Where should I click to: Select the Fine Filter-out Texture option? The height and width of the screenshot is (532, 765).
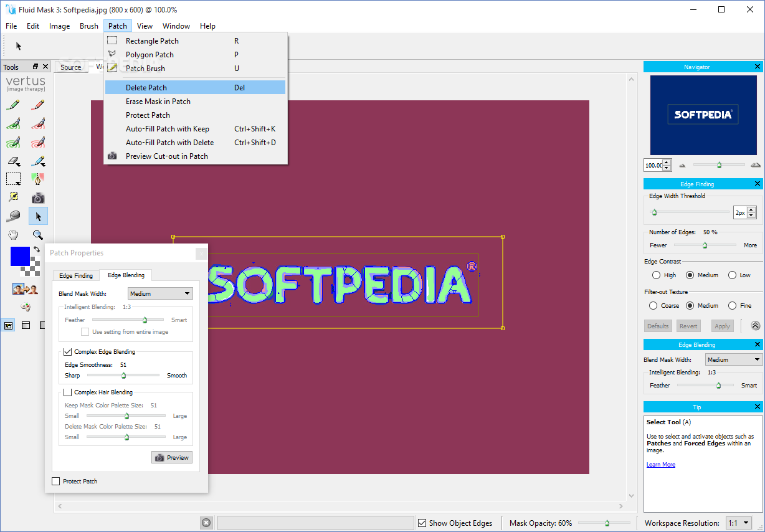[732, 305]
